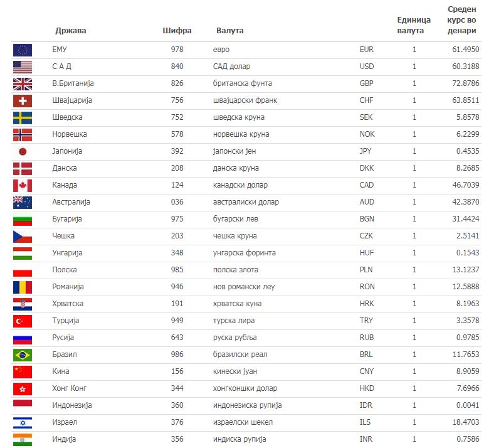Click the European Union flag icon

pos(22,50)
